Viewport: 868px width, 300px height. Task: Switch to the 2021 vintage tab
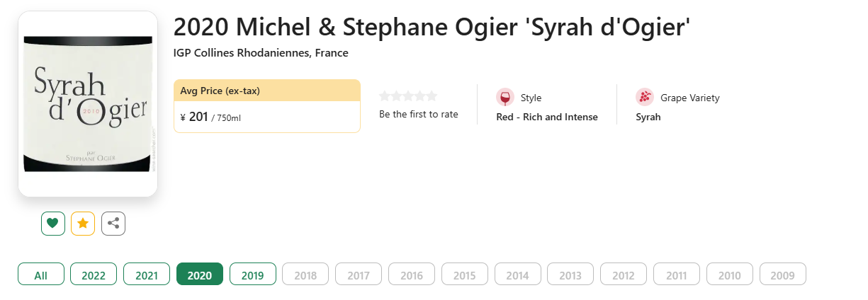(x=147, y=275)
